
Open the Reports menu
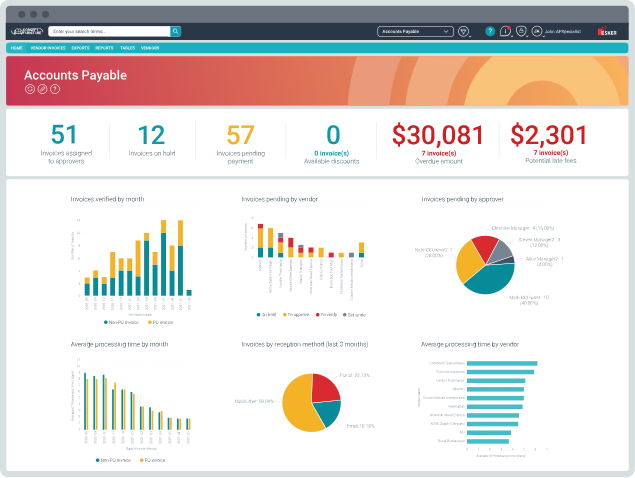click(x=104, y=48)
